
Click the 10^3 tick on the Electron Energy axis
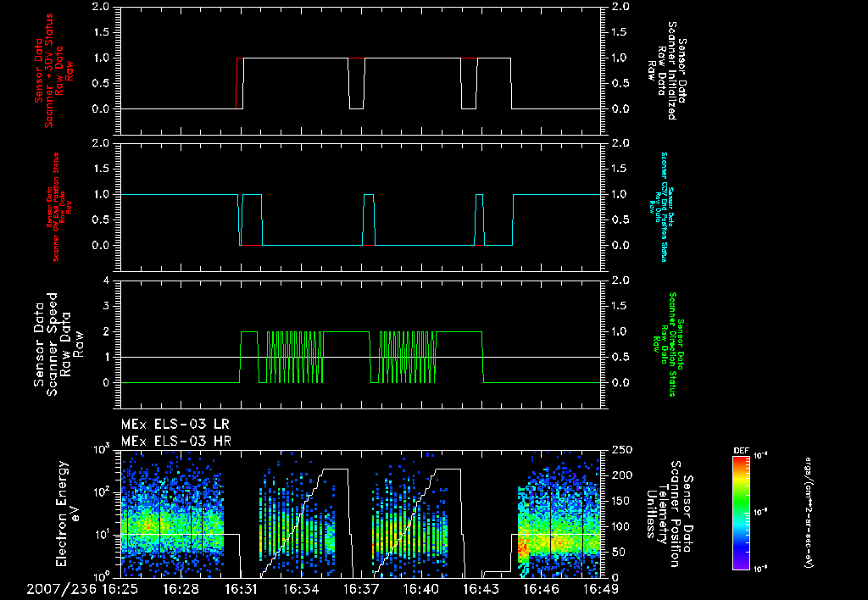tap(102, 449)
